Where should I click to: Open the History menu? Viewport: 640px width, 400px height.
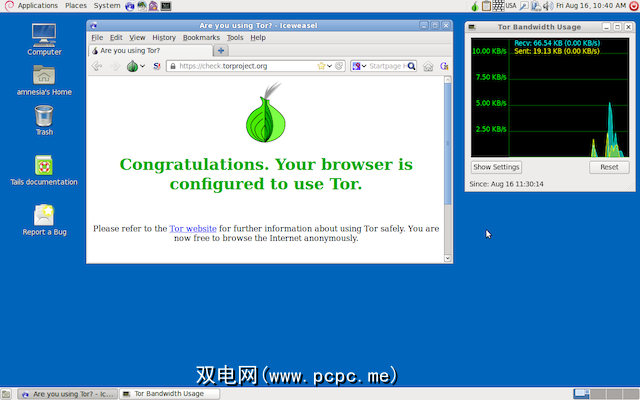pyautogui.click(x=164, y=38)
